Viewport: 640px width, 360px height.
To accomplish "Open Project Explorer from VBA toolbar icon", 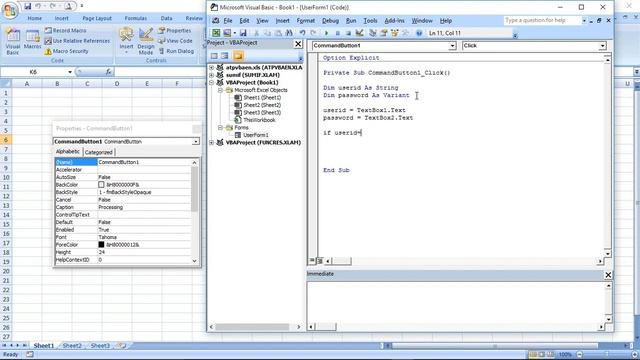I will (373, 33).
